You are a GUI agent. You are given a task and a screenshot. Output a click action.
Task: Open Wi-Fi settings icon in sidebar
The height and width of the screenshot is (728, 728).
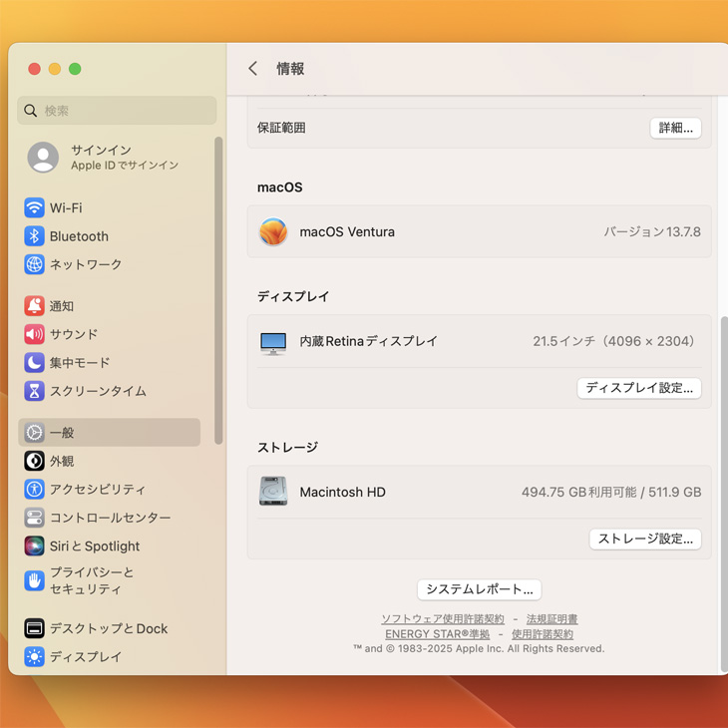34,207
